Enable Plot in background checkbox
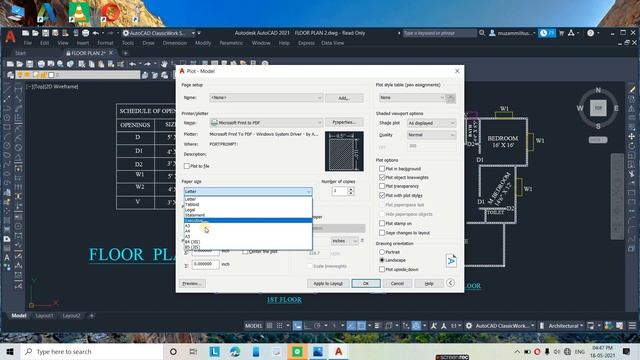 pyautogui.click(x=382, y=169)
